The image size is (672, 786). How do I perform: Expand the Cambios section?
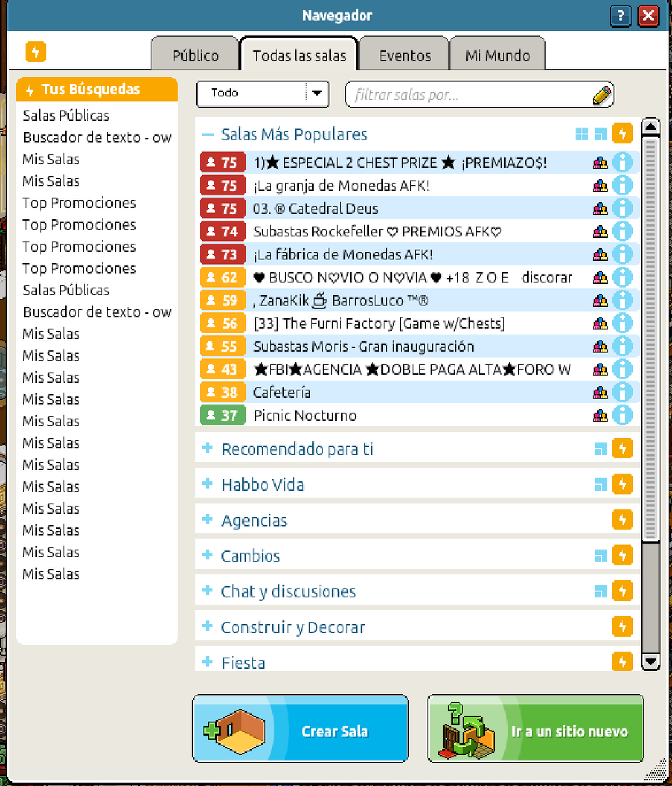208,555
